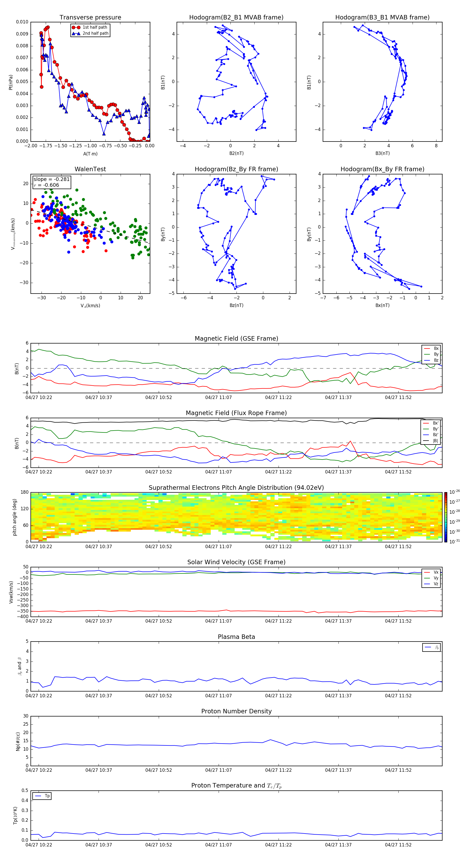Click the 'Proton Number Density' title
Screen dimensions: 473x868
pyautogui.click(x=236, y=711)
